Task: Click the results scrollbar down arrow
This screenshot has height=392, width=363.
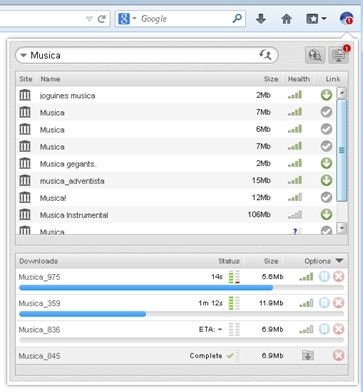Action: 342,228
